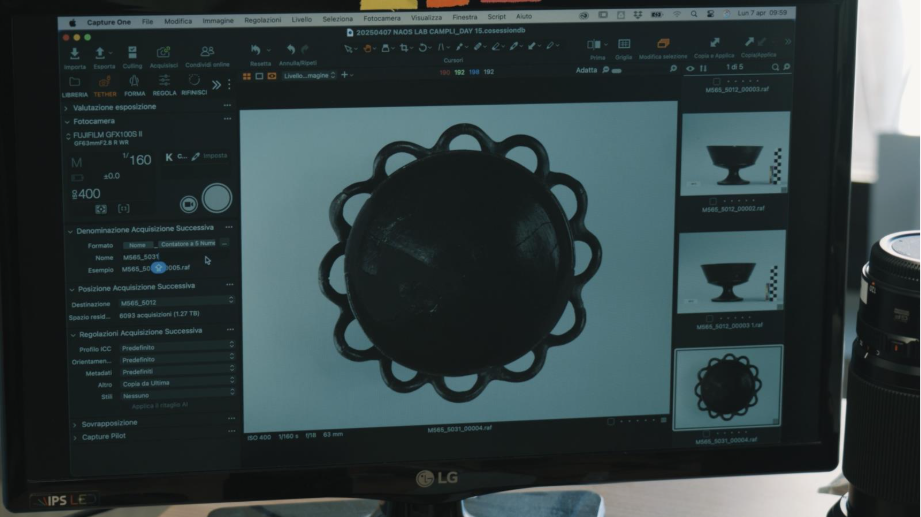Toggle the browser eye visibility icon
The image size is (921, 517).
[688, 69]
